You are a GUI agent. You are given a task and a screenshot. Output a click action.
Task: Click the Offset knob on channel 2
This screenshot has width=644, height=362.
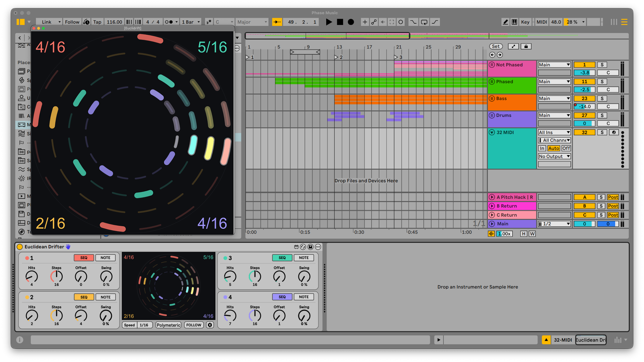(81, 316)
